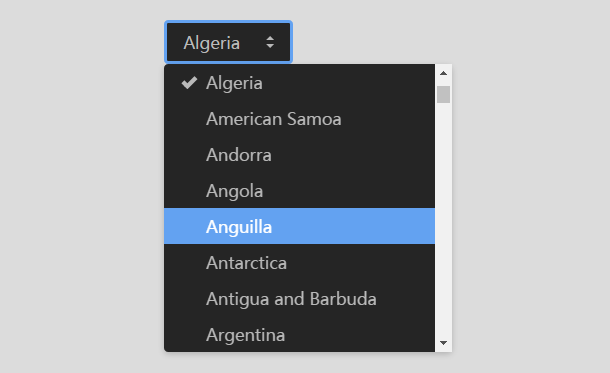Click the scrollbar down arrow
610x373 pixels.
443,343
